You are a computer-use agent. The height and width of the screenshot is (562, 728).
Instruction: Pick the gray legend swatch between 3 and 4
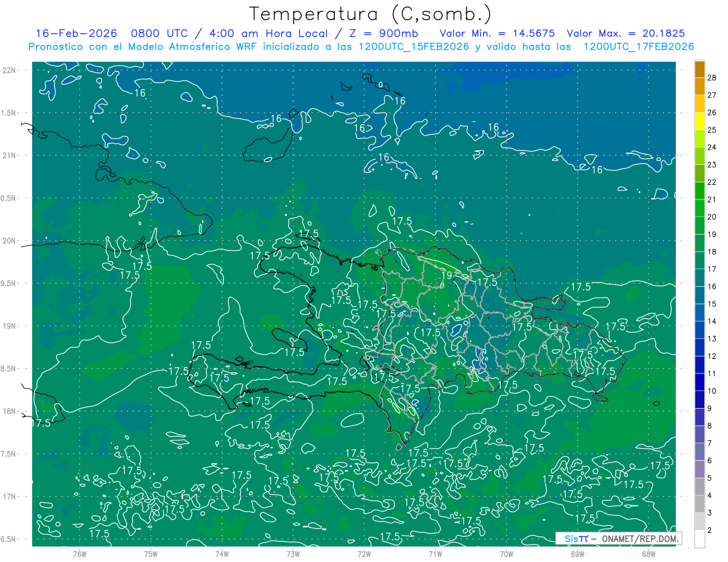[x=699, y=504]
